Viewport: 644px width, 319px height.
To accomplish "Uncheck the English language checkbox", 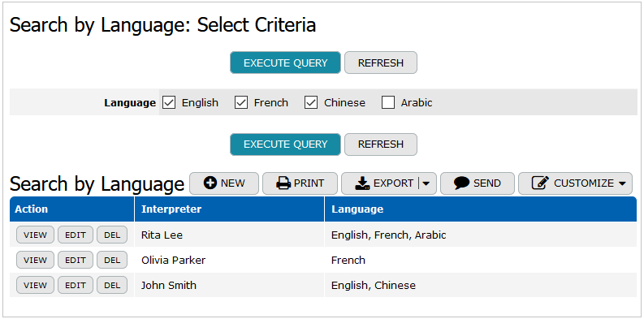I will point(169,102).
